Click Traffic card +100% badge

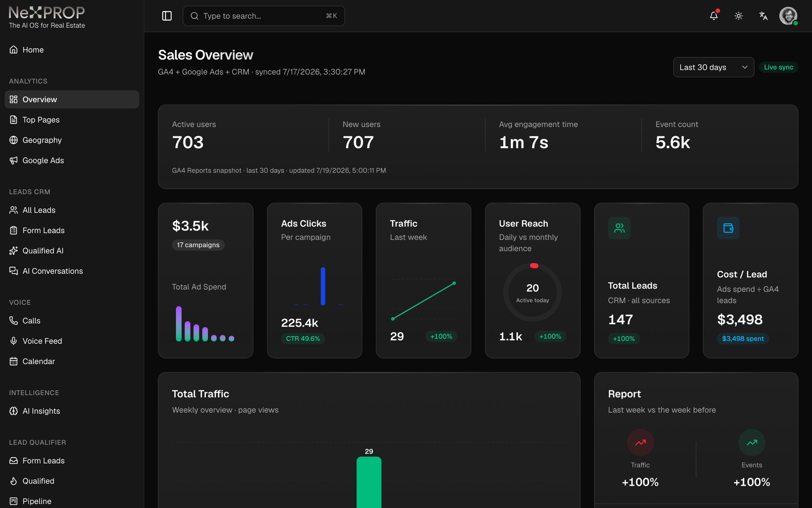point(441,336)
